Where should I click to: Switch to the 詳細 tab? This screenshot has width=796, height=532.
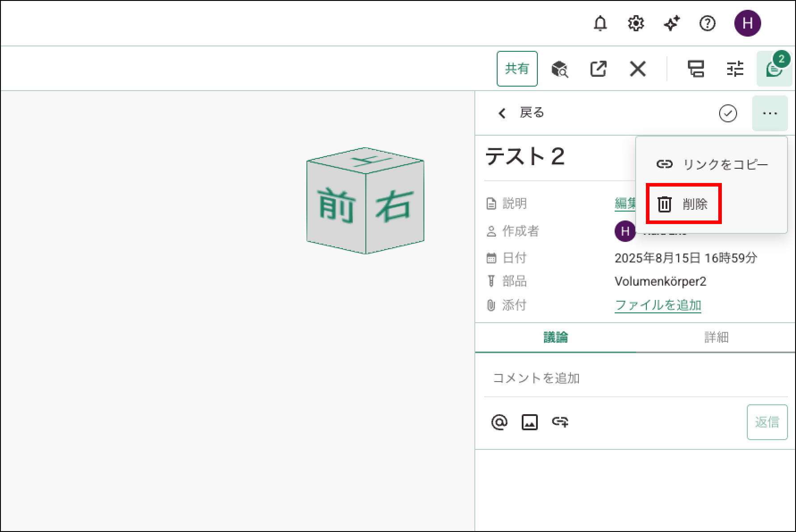point(716,337)
